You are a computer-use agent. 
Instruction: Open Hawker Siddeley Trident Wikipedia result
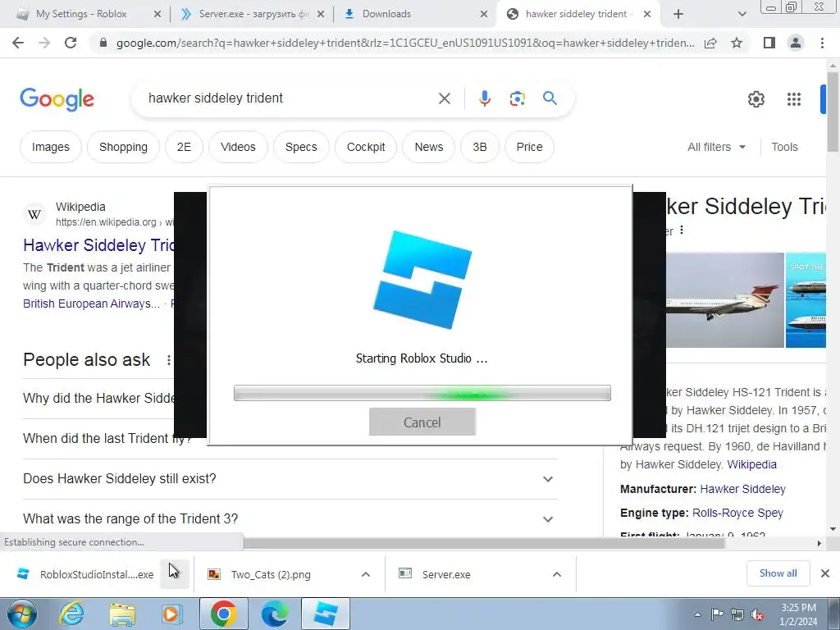point(99,245)
